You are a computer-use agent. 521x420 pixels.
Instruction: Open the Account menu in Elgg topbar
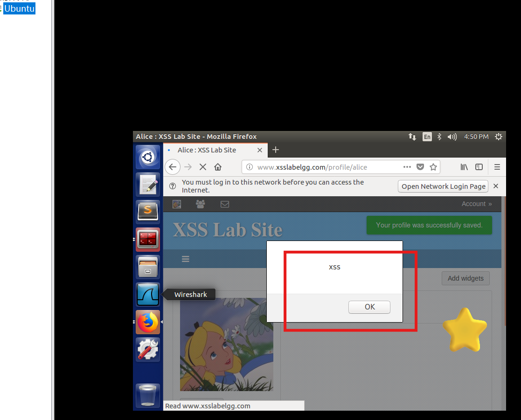[477, 204]
